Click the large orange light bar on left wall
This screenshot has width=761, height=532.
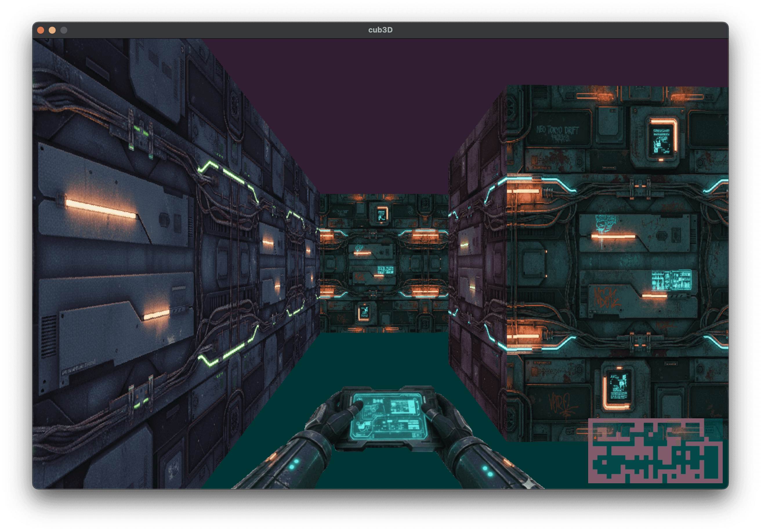tap(101, 209)
